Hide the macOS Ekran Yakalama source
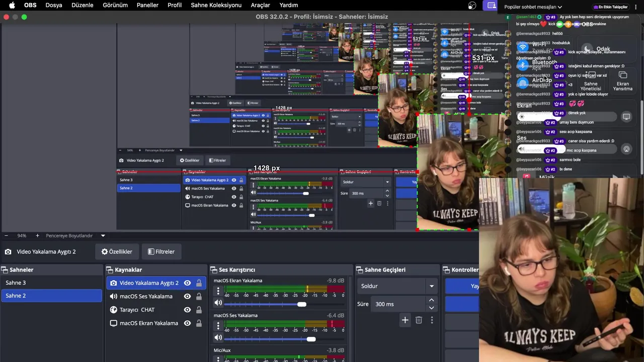Screen dimensions: 644x362 point(187,323)
